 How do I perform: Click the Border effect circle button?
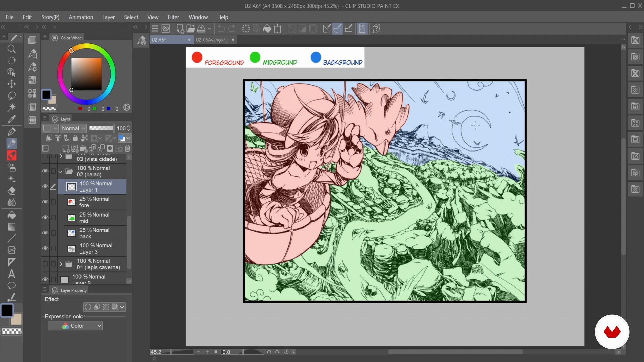point(88,307)
